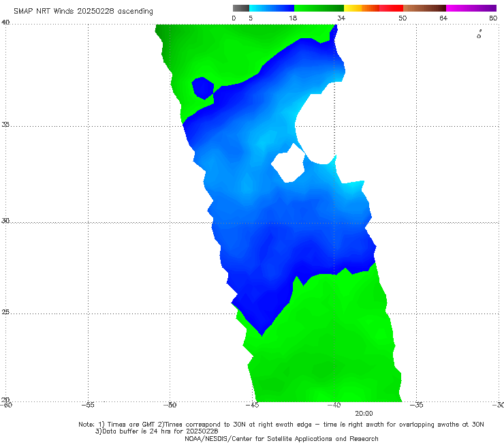Screen dimensions: 504x443
Task: Click the longitude label '-55' on the bottom axis
Action: click(x=88, y=405)
